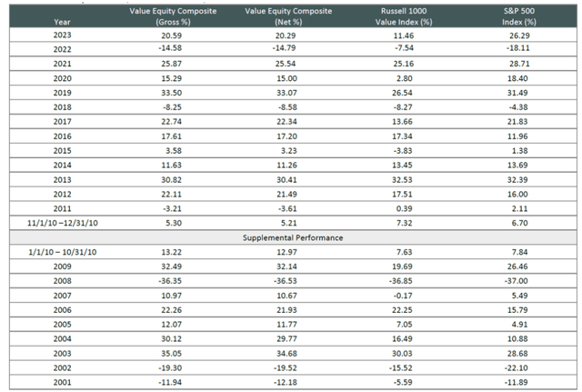
Task: Click the year cell "2011"
Action: coord(62,208)
